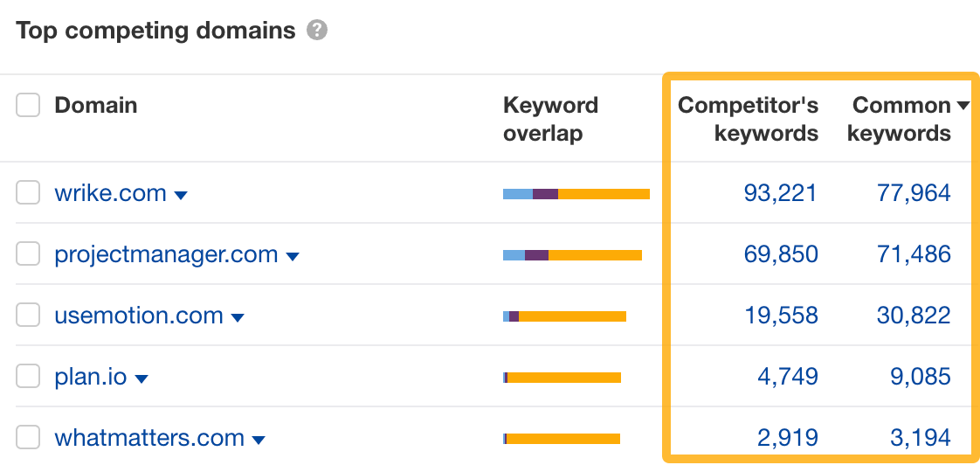Image resolution: width=980 pixels, height=465 pixels.
Task: Open plan.io common keywords 9,085
Action: (921, 376)
